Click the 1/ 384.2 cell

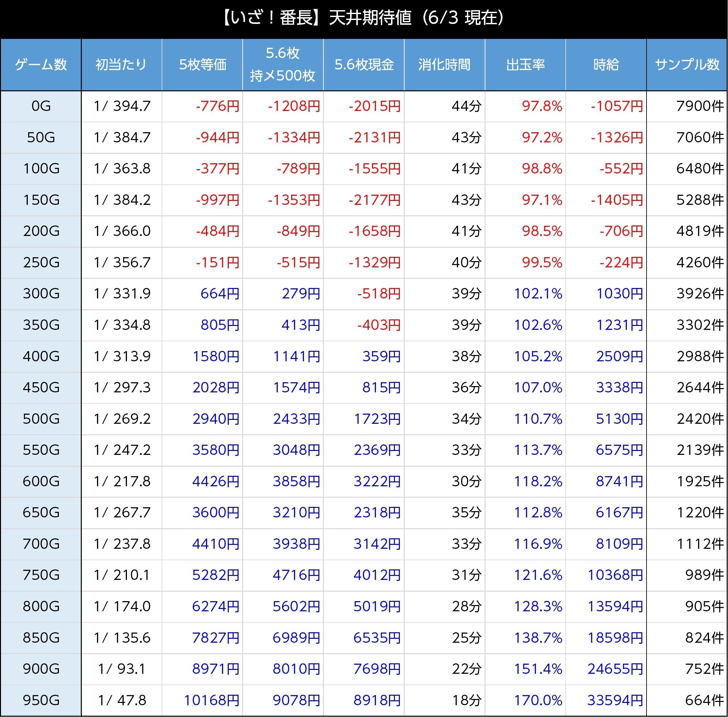coord(122,200)
